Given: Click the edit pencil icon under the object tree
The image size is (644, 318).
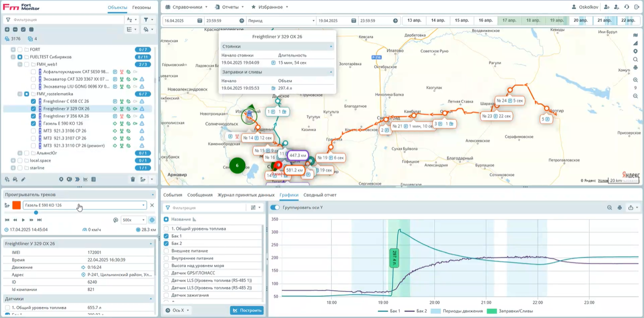Looking at the screenshot, I should [23, 179].
